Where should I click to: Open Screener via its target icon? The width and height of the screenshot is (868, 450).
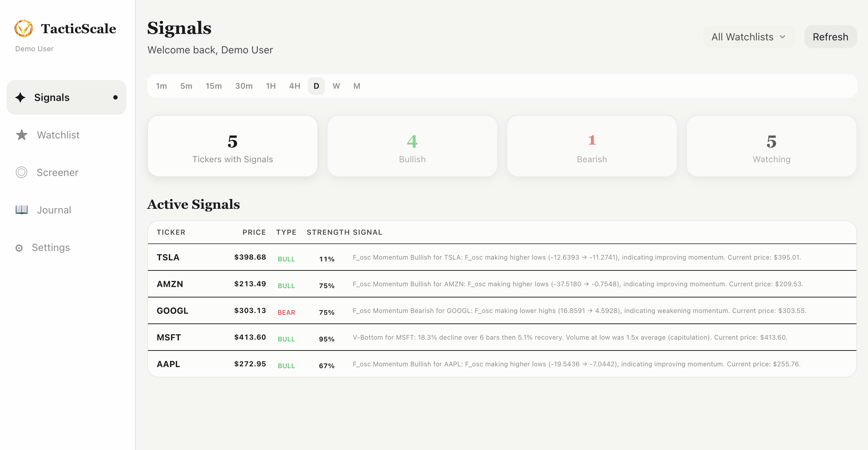coord(22,172)
